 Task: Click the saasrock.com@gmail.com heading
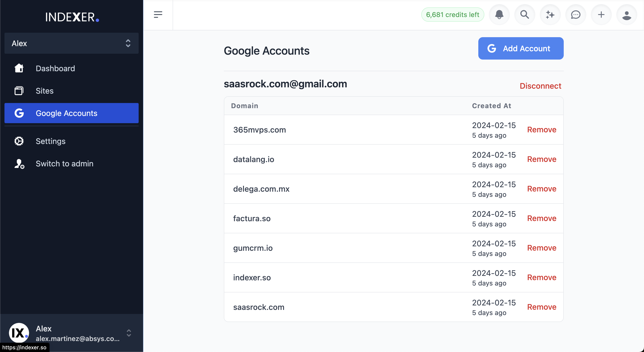point(285,84)
